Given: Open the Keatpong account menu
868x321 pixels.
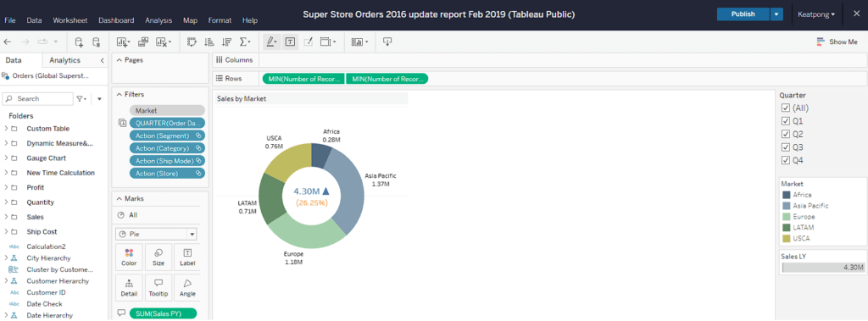Looking at the screenshot, I should pyautogui.click(x=816, y=14).
